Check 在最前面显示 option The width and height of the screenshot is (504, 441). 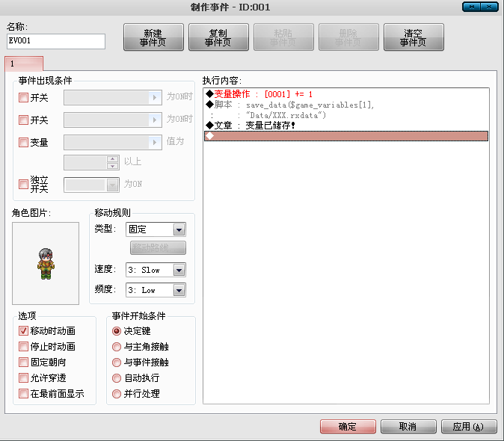[x=23, y=393]
